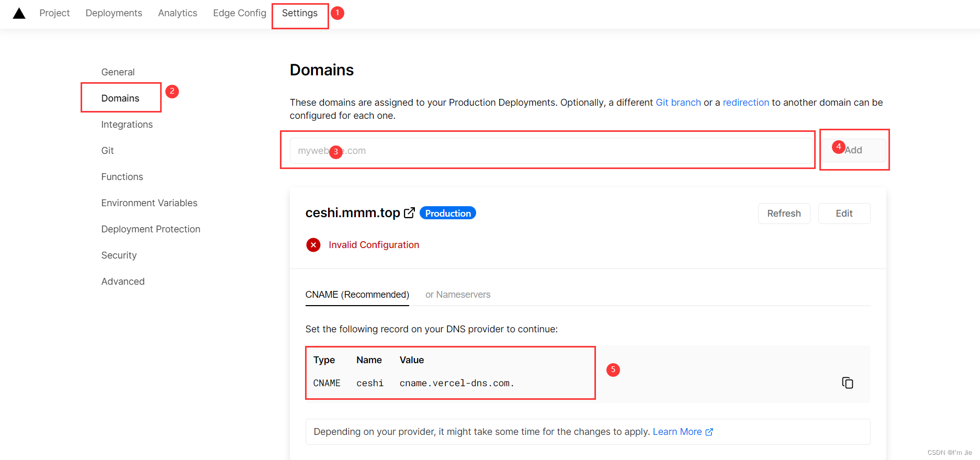The height and width of the screenshot is (460, 980).
Task: Open the Edge Config tab
Action: point(240,13)
